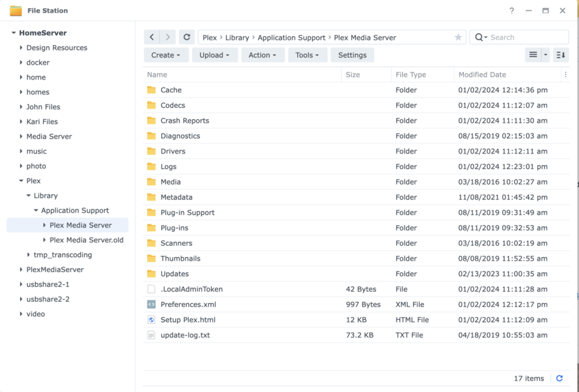
Task: Click the 73.2 KB size cell
Action: (x=360, y=335)
